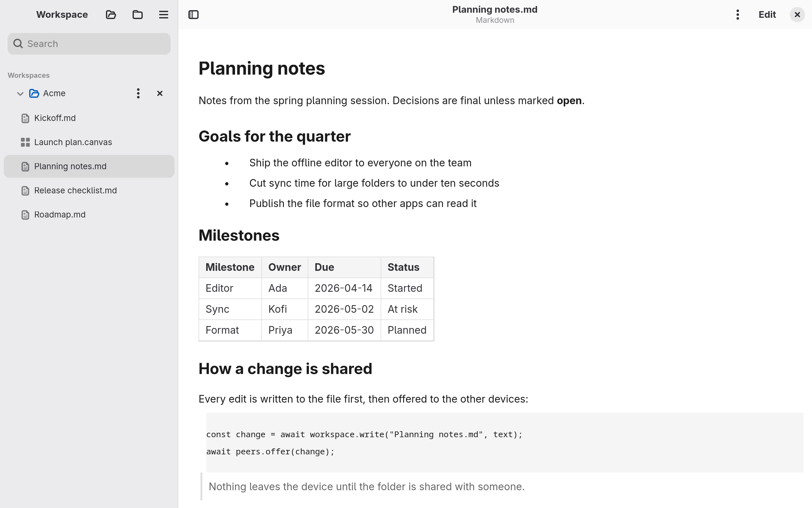Click the Planning notes.md file icon
This screenshot has height=508, width=812.
(x=25, y=167)
